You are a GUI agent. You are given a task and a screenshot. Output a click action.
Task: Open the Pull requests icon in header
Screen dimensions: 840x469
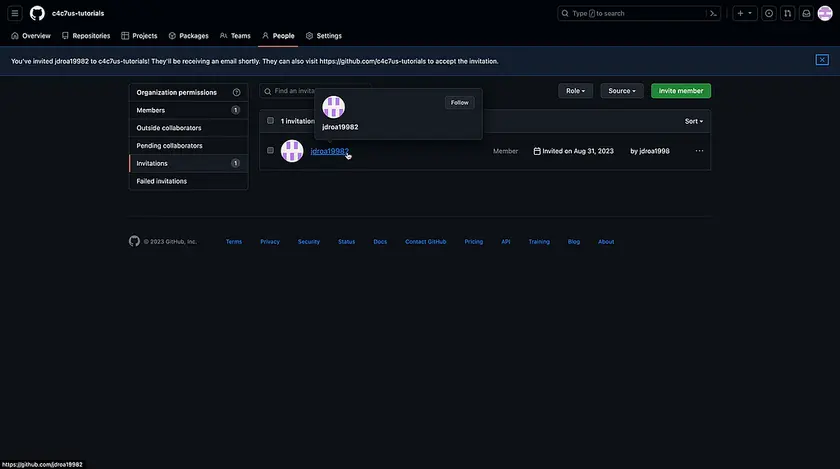coord(788,13)
